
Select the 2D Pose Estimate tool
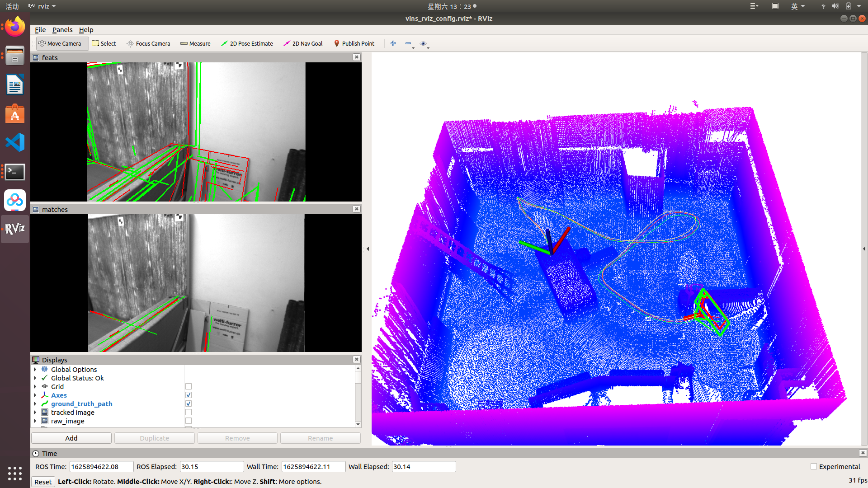(247, 43)
